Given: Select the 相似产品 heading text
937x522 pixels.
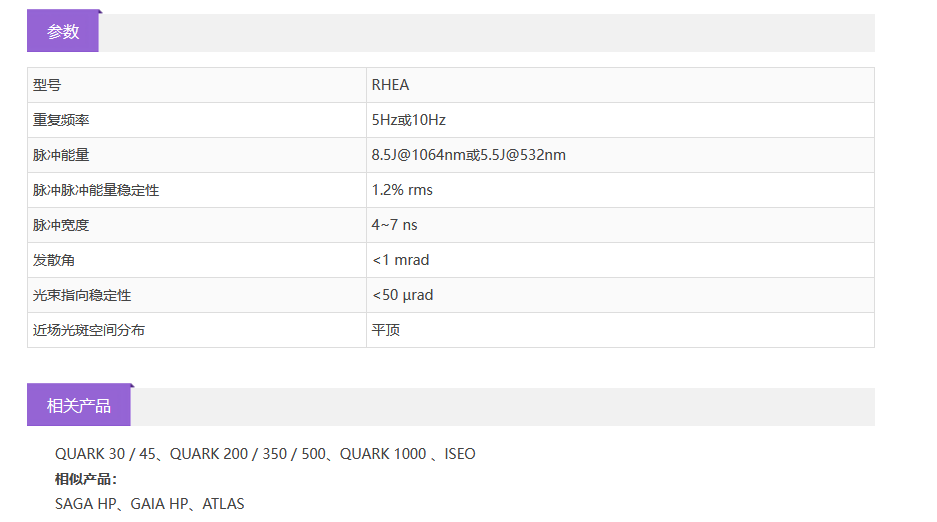Looking at the screenshot, I should point(86,479).
